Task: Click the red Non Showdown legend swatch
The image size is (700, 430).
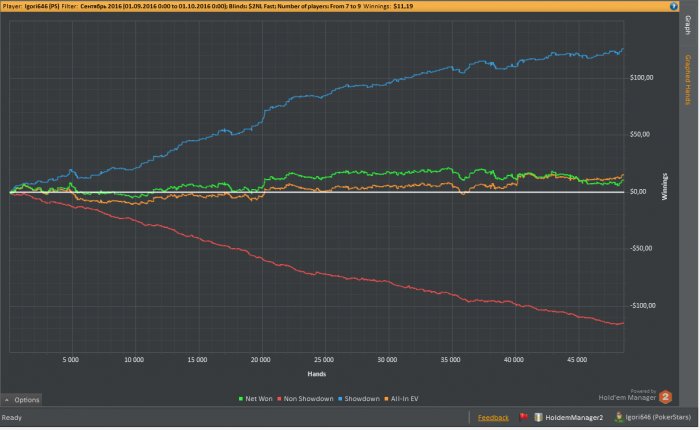Action: pyautogui.click(x=279, y=399)
